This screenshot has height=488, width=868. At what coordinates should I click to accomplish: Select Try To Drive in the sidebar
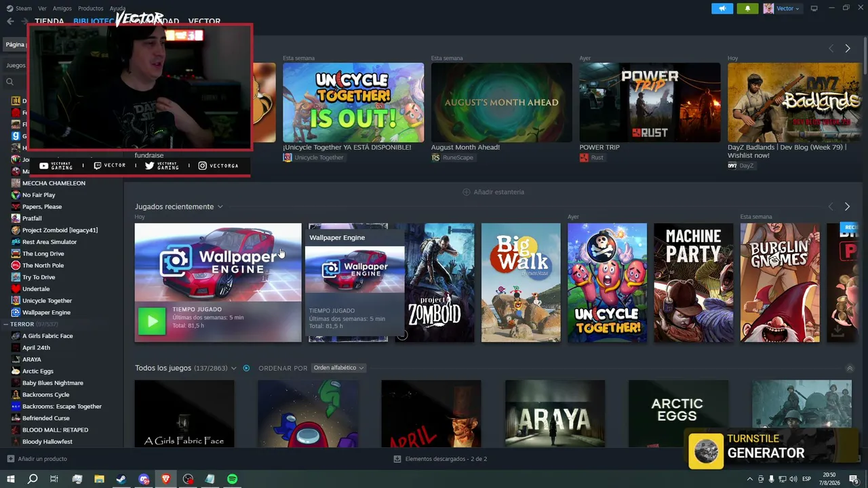click(39, 277)
